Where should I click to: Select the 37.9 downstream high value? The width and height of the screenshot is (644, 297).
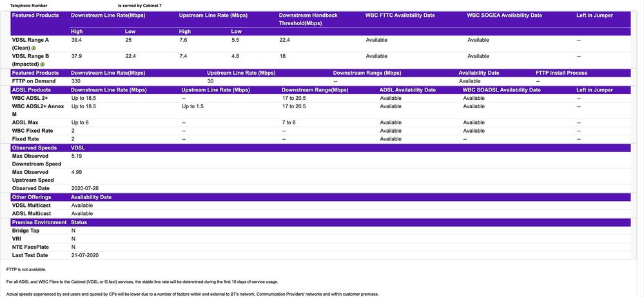tap(77, 56)
